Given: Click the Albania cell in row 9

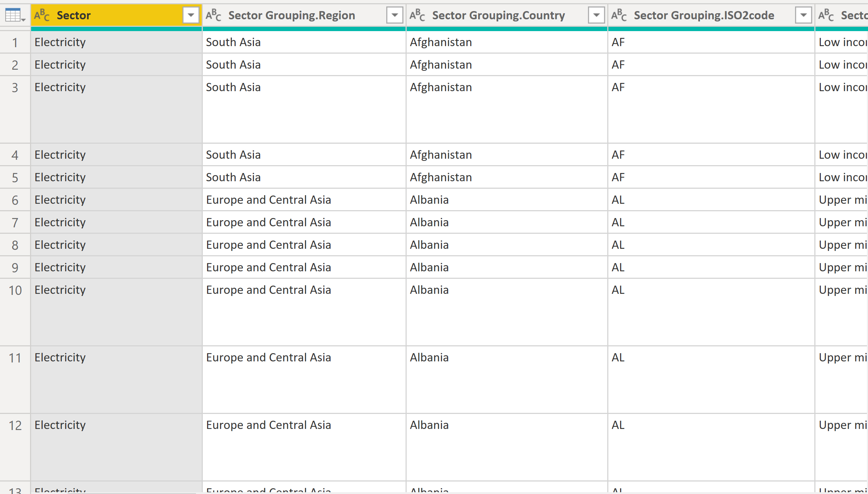Looking at the screenshot, I should (x=507, y=268).
